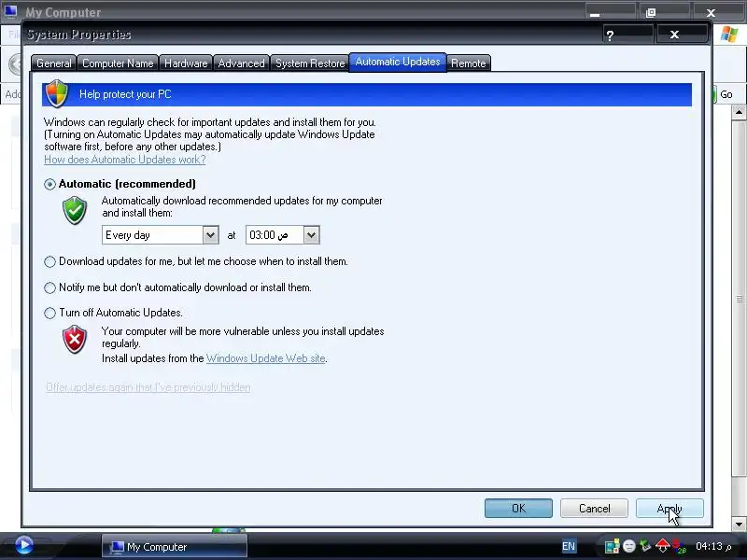Viewport: 747px width, 560px height.
Task: Click the EN language indicator in taskbar
Action: coord(569,546)
